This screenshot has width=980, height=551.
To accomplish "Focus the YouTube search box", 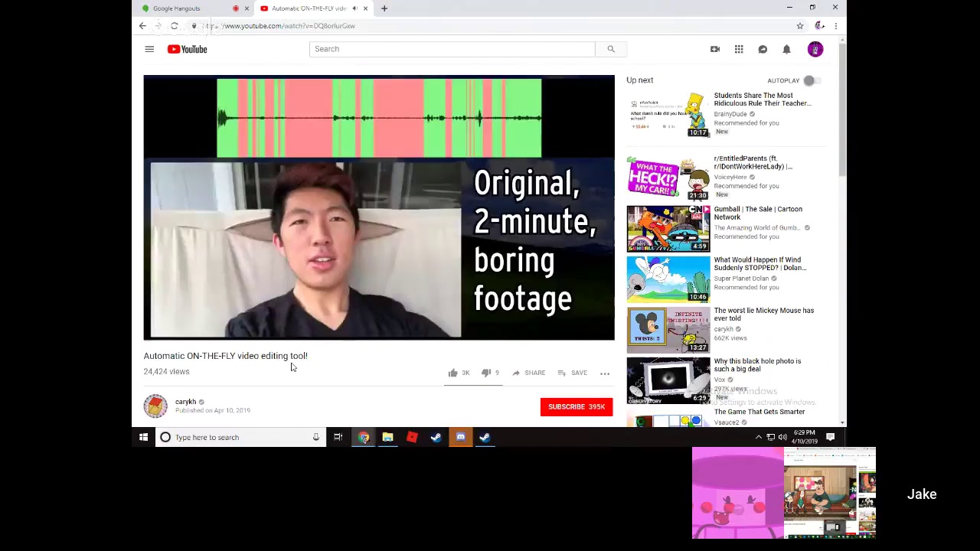I will (452, 49).
